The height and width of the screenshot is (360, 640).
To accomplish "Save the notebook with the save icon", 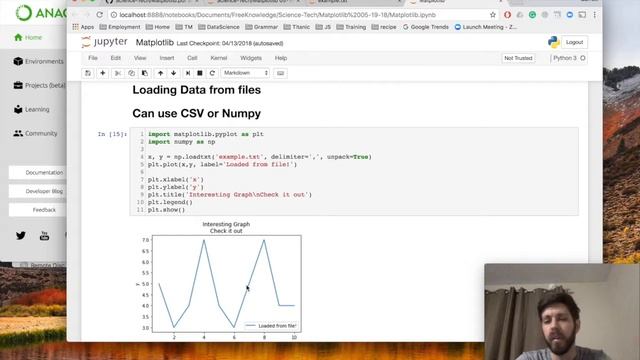I will (88, 73).
